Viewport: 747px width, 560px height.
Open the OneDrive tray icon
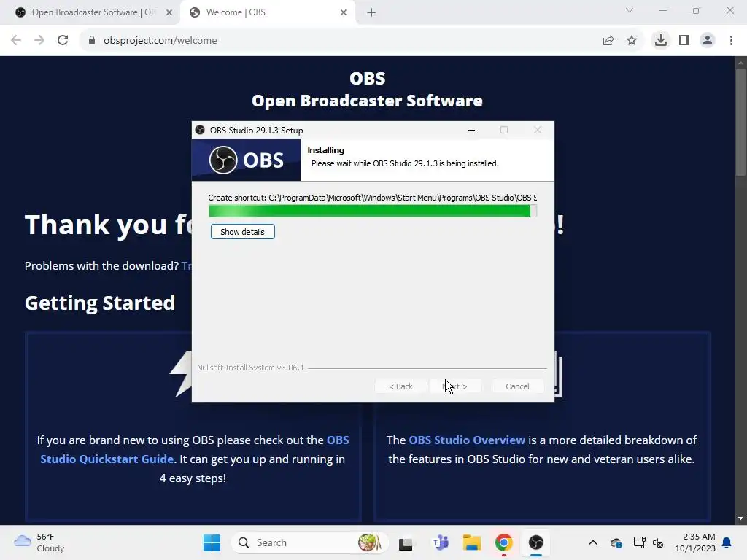click(x=616, y=542)
